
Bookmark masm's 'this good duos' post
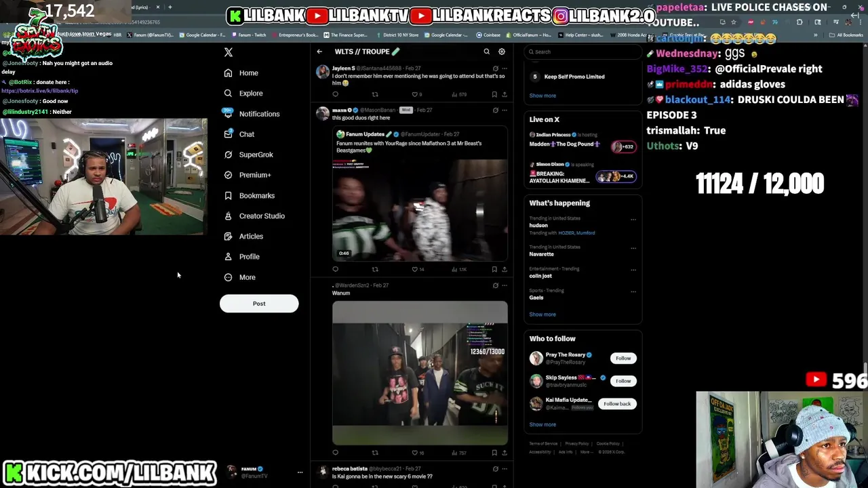coord(494,269)
